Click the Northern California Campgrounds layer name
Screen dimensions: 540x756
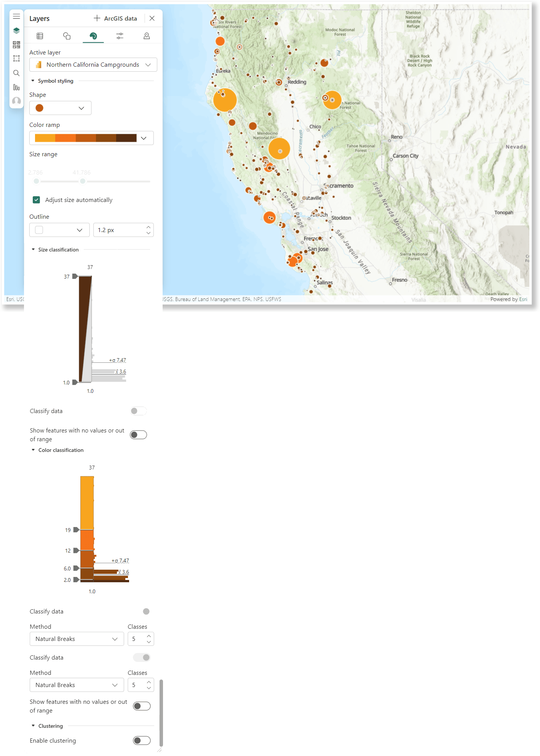click(93, 65)
